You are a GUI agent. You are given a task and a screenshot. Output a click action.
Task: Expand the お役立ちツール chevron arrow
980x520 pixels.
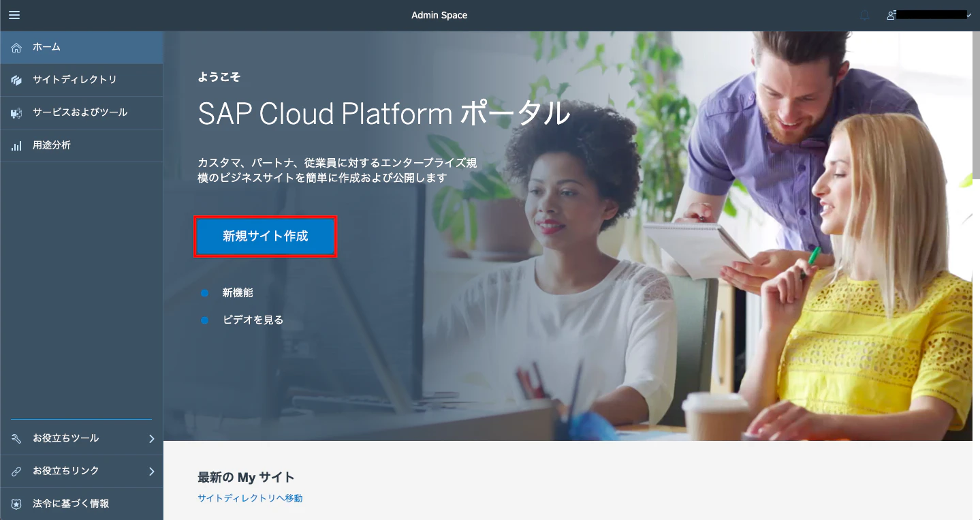pos(152,439)
